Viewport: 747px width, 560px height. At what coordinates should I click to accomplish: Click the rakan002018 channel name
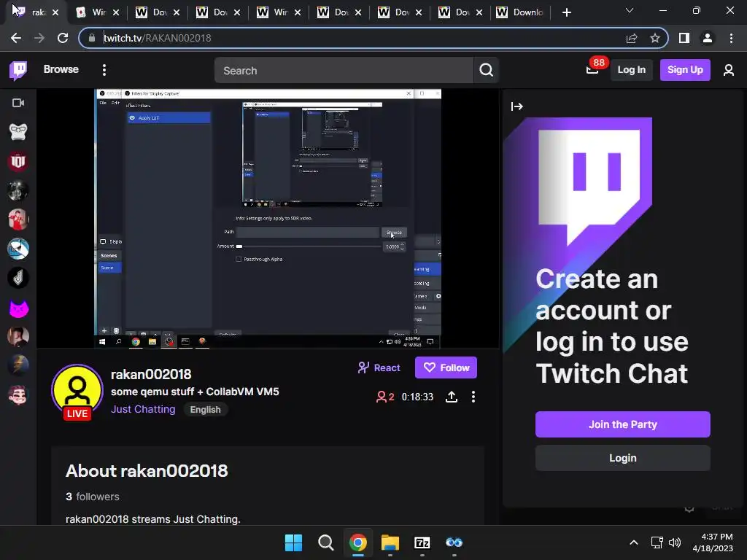coord(151,374)
